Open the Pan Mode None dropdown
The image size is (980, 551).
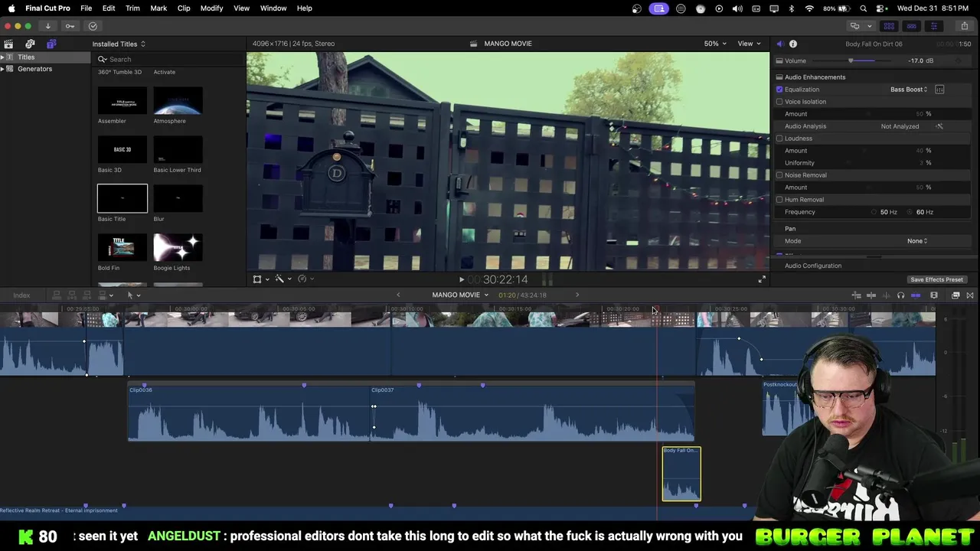point(917,241)
